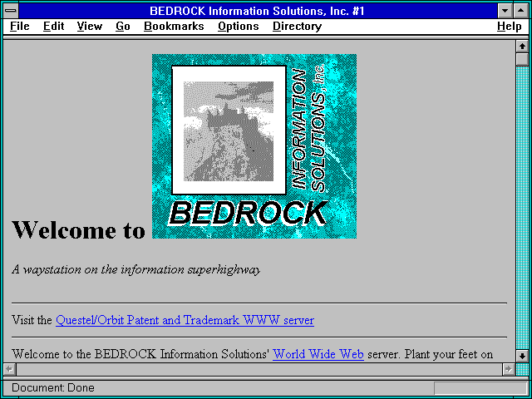
Task: Click the horizontal scrollbar left arrow
Action: (x=10, y=369)
